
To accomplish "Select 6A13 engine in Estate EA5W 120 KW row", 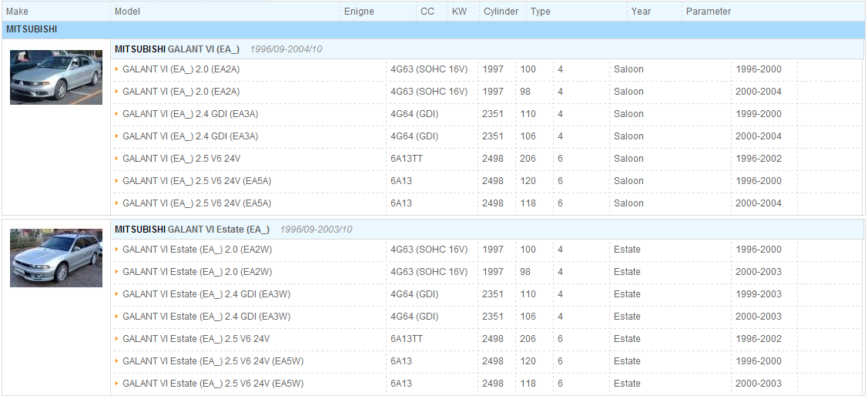I will pos(401,360).
